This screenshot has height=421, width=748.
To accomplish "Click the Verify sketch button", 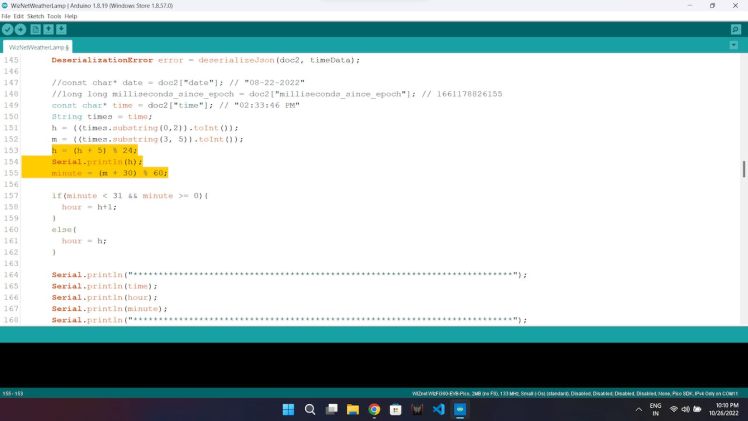I will tap(8, 30).
